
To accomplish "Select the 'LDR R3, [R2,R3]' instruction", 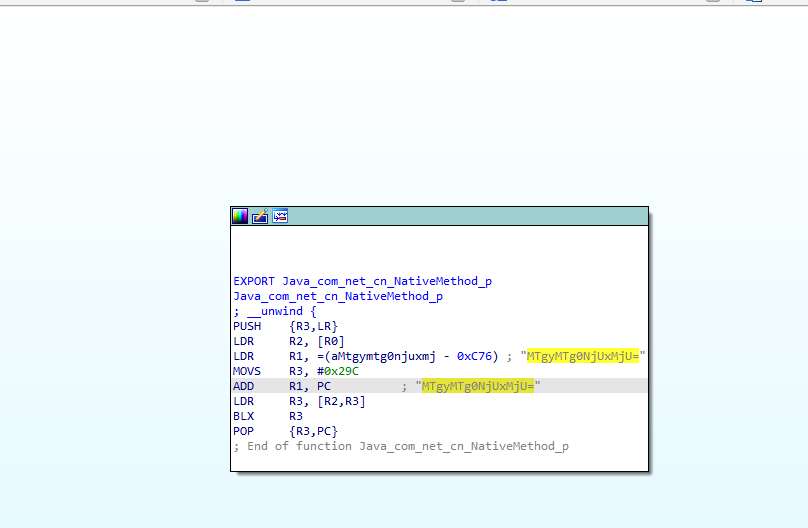I will (x=299, y=401).
